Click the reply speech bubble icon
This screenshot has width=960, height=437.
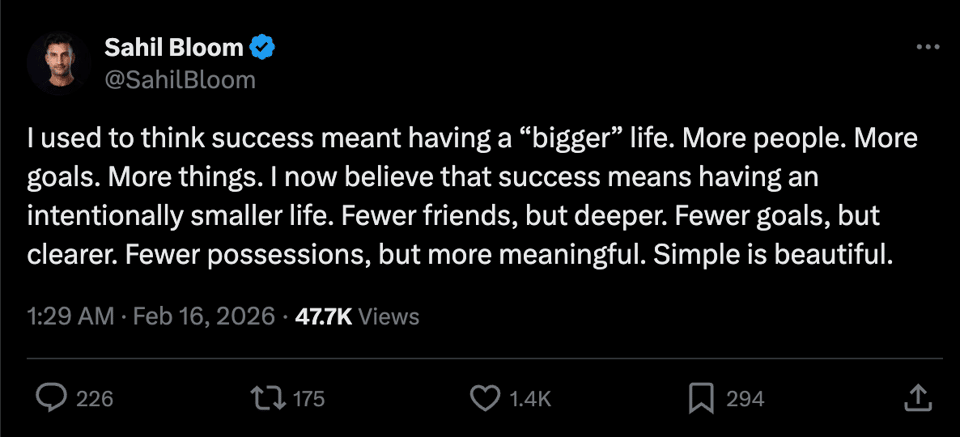click(52, 399)
